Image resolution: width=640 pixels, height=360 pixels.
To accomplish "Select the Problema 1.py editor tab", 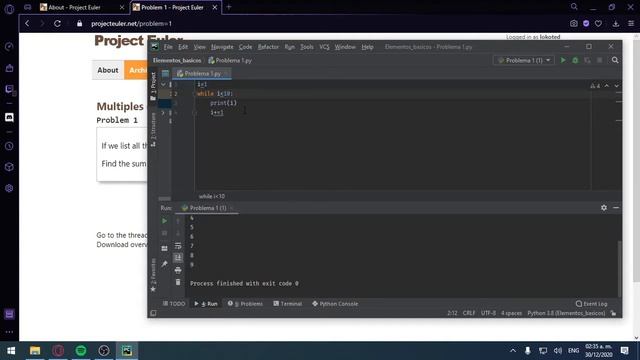I will (x=202, y=73).
